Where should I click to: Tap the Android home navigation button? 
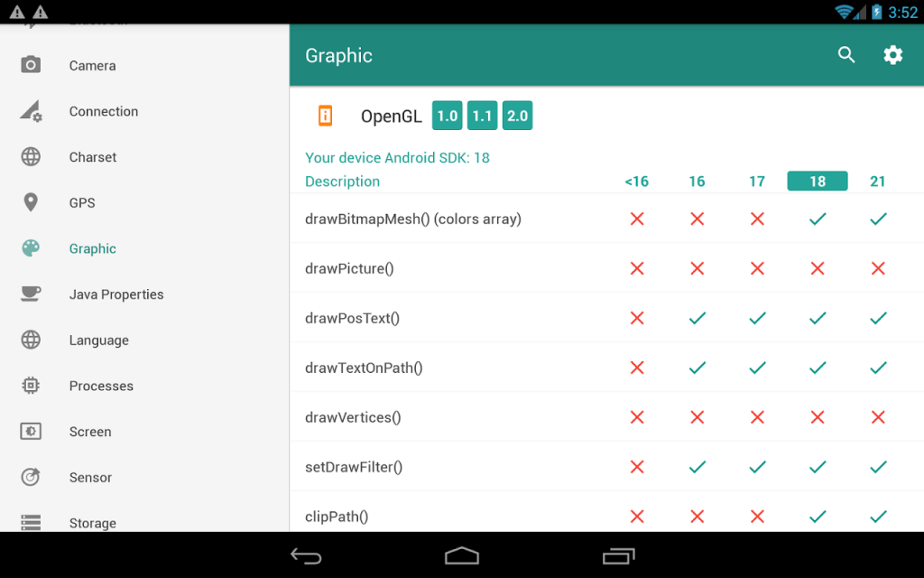tap(462, 555)
